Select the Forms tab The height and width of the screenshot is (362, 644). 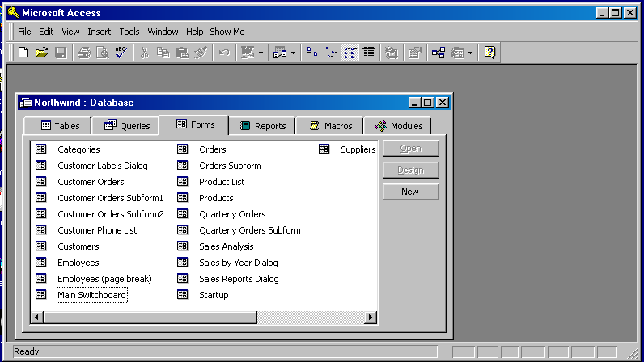pyautogui.click(x=194, y=124)
